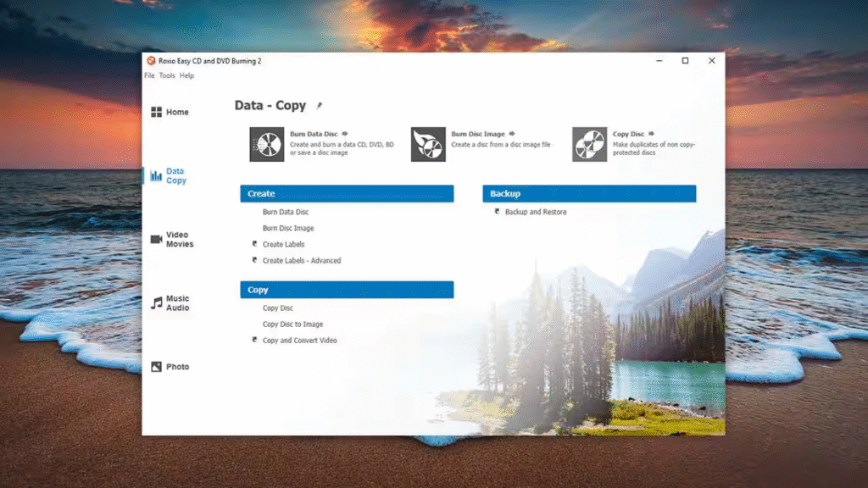Start Copy and Convert Video

(299, 341)
